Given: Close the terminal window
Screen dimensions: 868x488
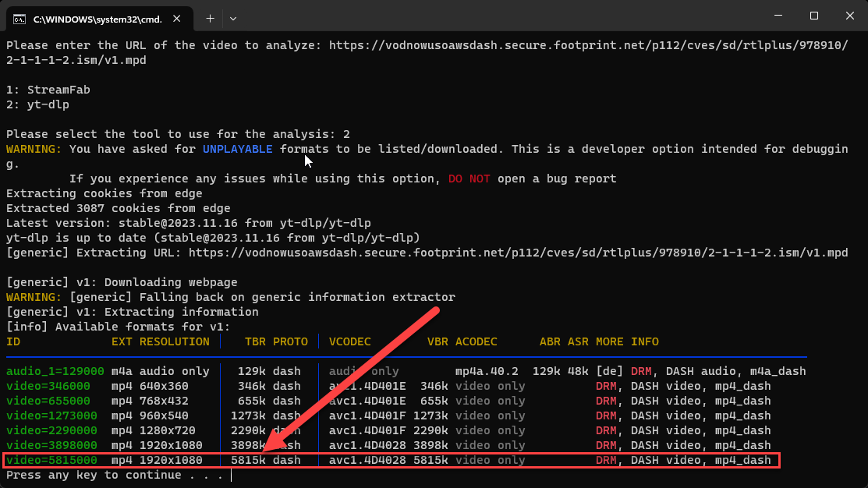Looking at the screenshot, I should 849,16.
